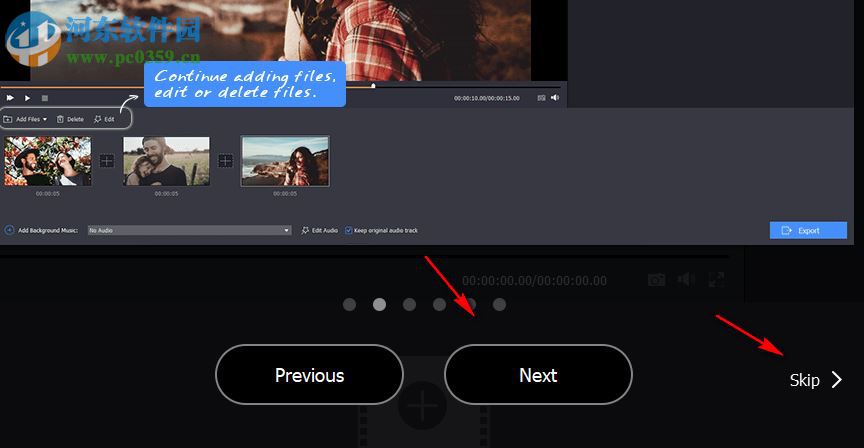Viewport: 864px width, 448px height.
Task: Select the fourth tutorial page dot
Action: click(439, 304)
